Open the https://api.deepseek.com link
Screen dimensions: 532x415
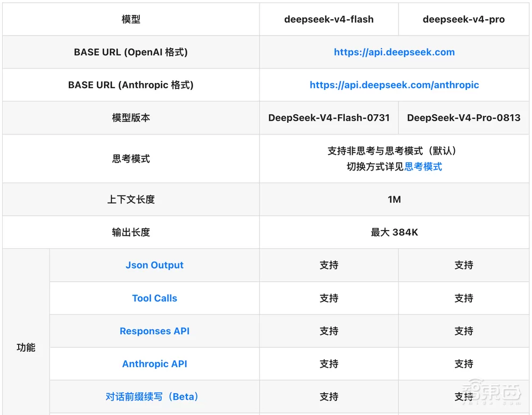coord(394,52)
